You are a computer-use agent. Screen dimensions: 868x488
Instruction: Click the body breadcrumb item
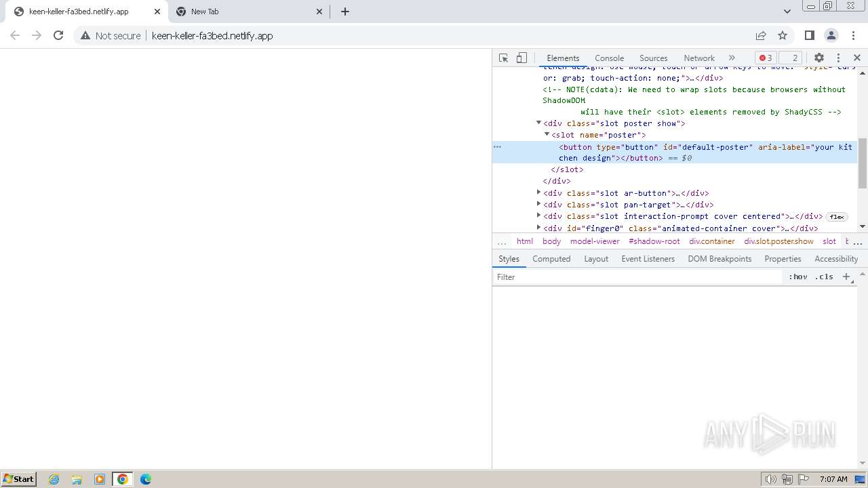click(x=551, y=241)
